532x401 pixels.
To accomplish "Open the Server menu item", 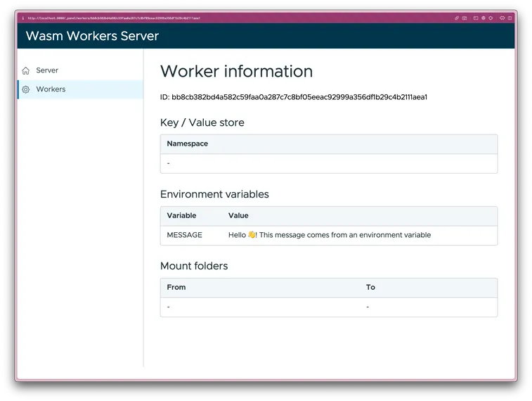I will [47, 70].
